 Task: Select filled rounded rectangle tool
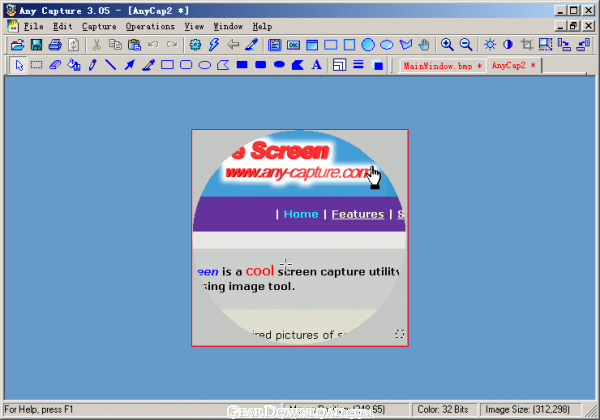261,65
